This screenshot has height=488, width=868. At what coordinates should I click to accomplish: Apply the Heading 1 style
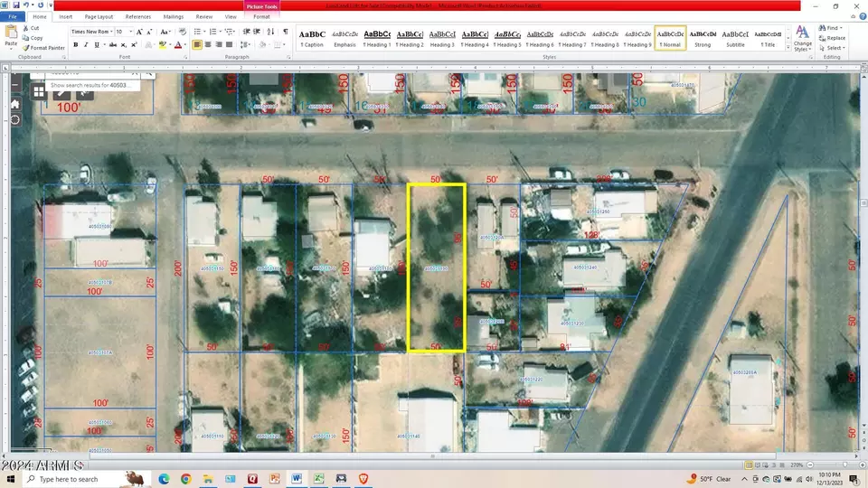(377, 38)
